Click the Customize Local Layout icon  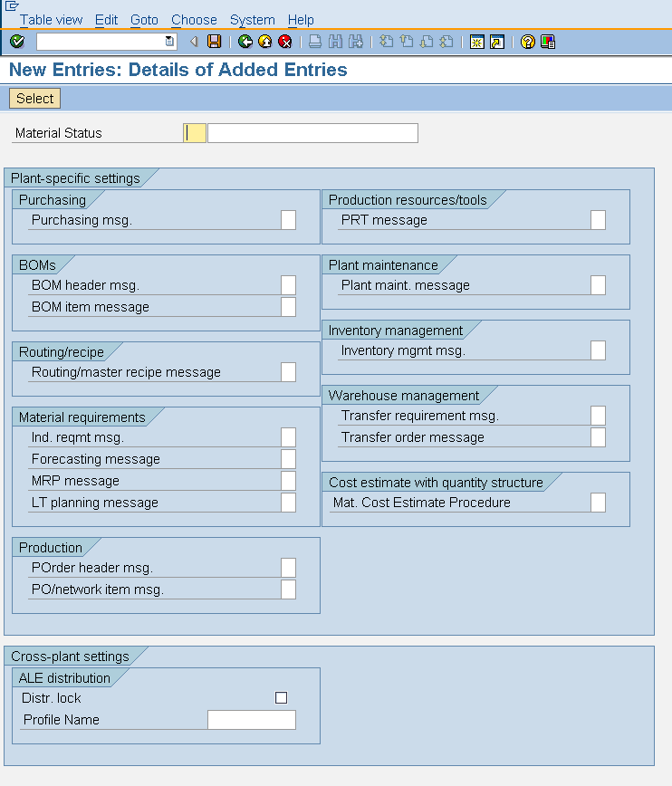(545, 41)
